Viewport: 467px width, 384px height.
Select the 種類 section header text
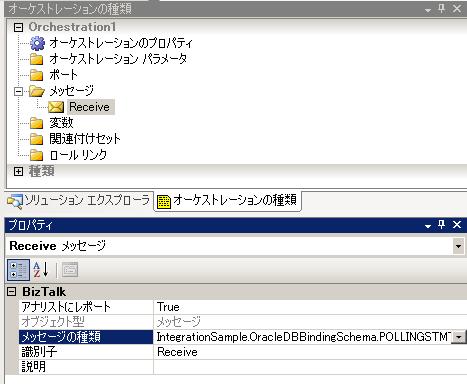point(42,171)
